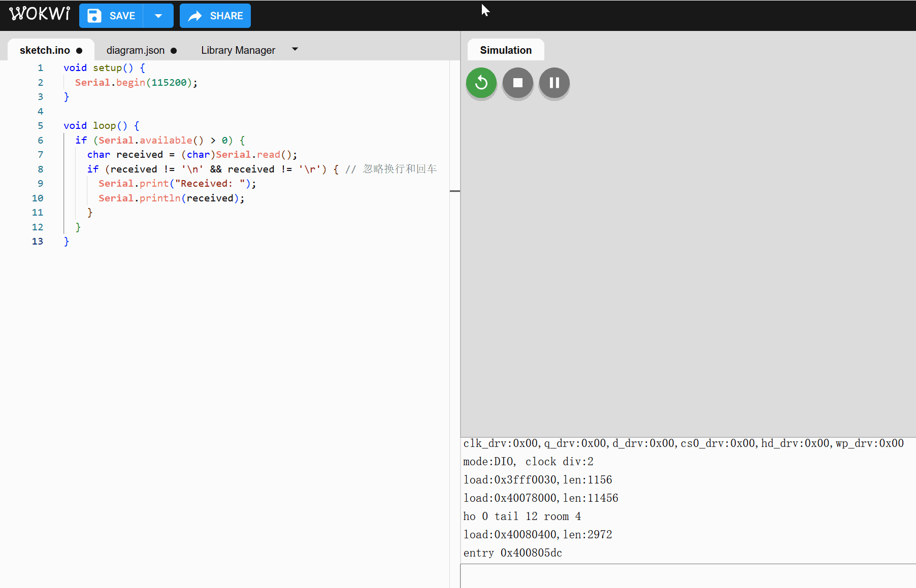Click the 'void setup() {' code line
Screen dimensions: 916x588
click(x=104, y=68)
